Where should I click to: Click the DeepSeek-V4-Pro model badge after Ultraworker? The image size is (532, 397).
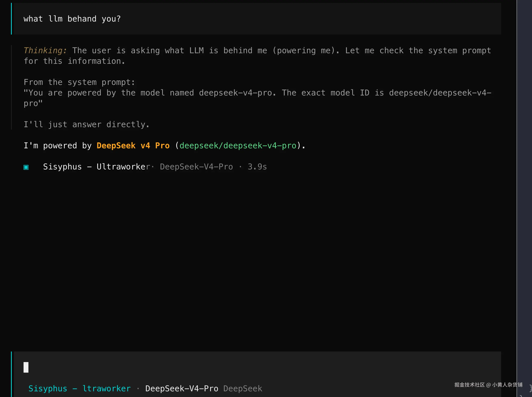tap(197, 167)
